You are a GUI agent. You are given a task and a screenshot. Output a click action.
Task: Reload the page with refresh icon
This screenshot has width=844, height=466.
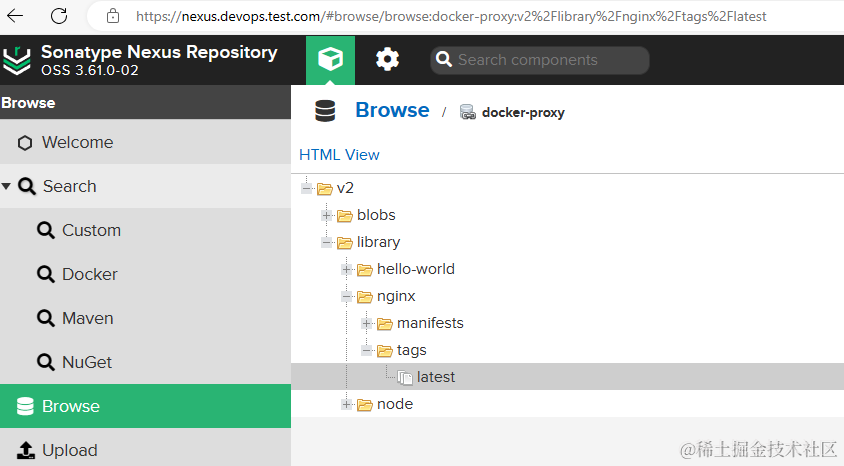59,16
